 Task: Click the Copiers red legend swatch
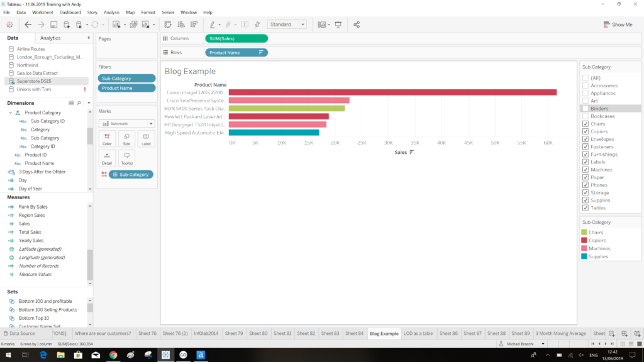click(584, 241)
